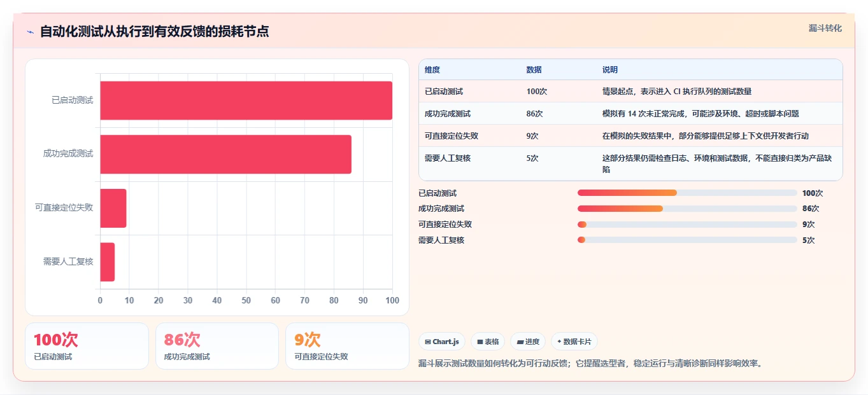Click the 5次 table cell
The width and height of the screenshot is (868, 395).
(532, 158)
